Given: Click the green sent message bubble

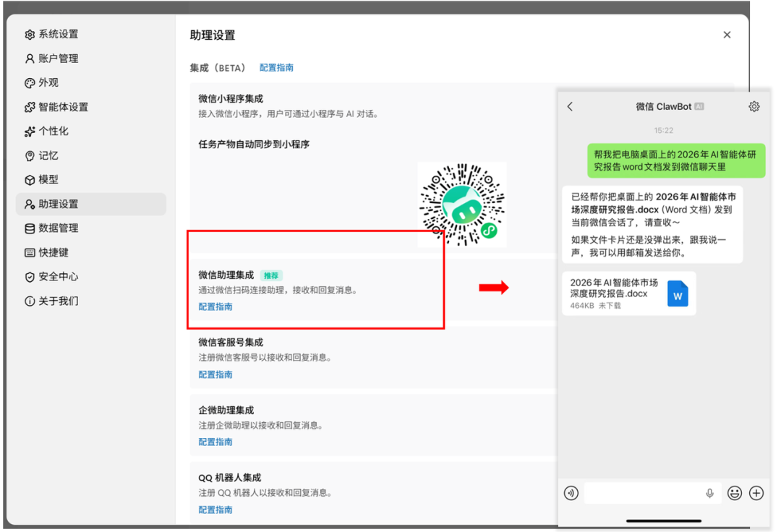Looking at the screenshot, I should (x=676, y=160).
